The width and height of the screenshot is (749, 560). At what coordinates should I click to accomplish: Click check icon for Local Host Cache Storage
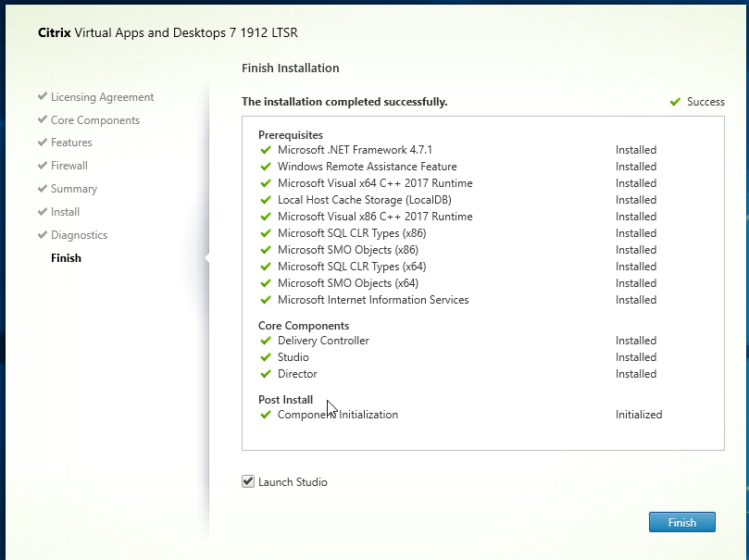(x=266, y=200)
